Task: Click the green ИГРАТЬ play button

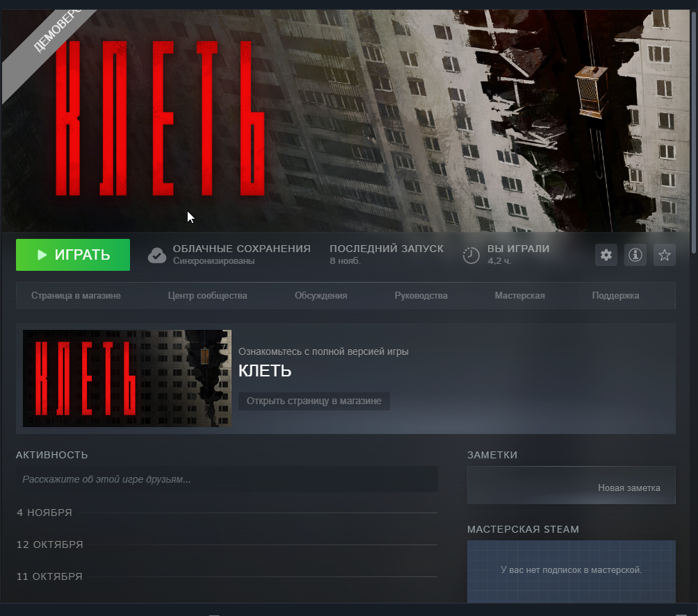Action: pos(73,255)
